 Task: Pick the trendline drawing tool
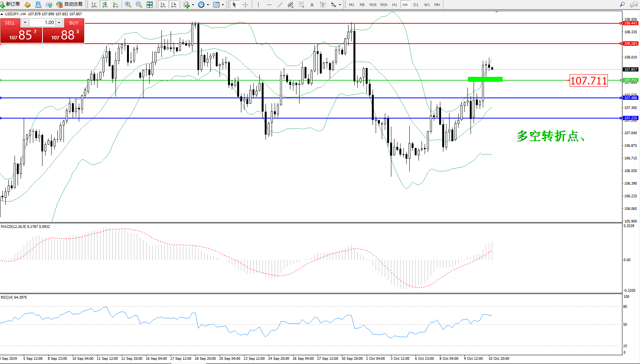280,5
